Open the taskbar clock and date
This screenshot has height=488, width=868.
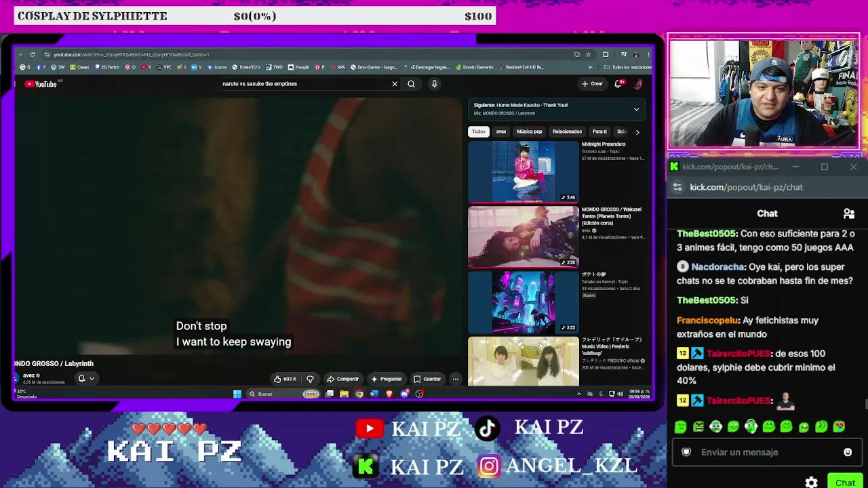pyautogui.click(x=640, y=394)
